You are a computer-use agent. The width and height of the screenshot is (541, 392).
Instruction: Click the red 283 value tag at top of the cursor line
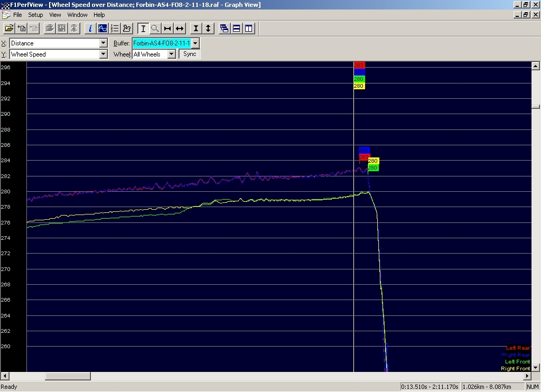pyautogui.click(x=359, y=65)
